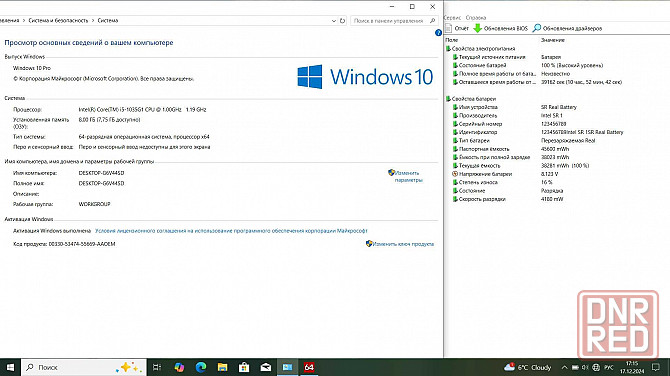Open Microsoft Store from the taskbar
670x376 pixels.
(x=244, y=367)
